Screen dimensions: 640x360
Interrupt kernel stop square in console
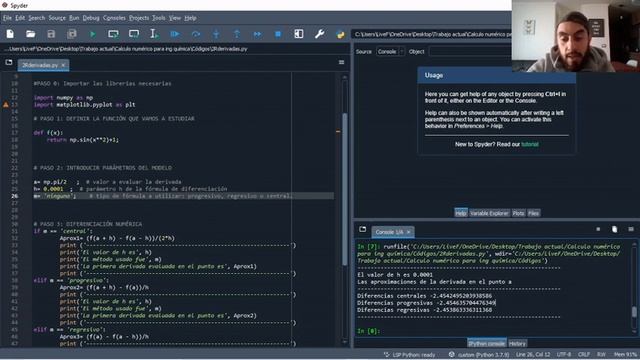[x=598, y=229]
